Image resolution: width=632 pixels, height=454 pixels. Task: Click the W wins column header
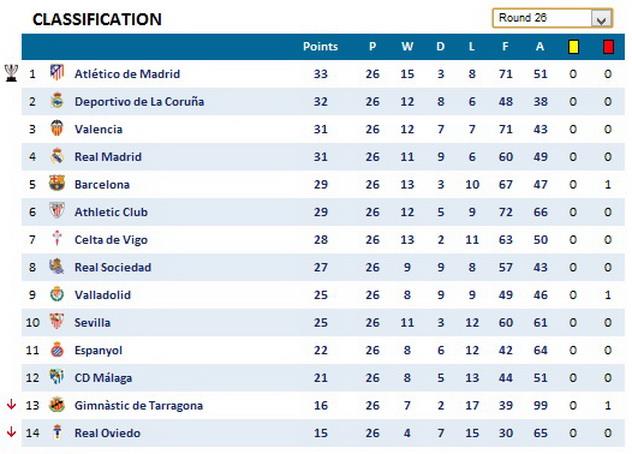[x=407, y=46]
